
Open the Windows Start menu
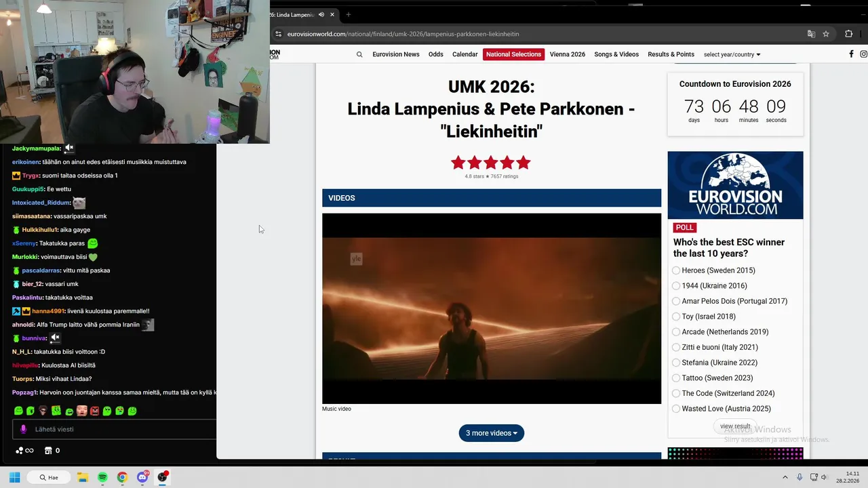coord(14,477)
